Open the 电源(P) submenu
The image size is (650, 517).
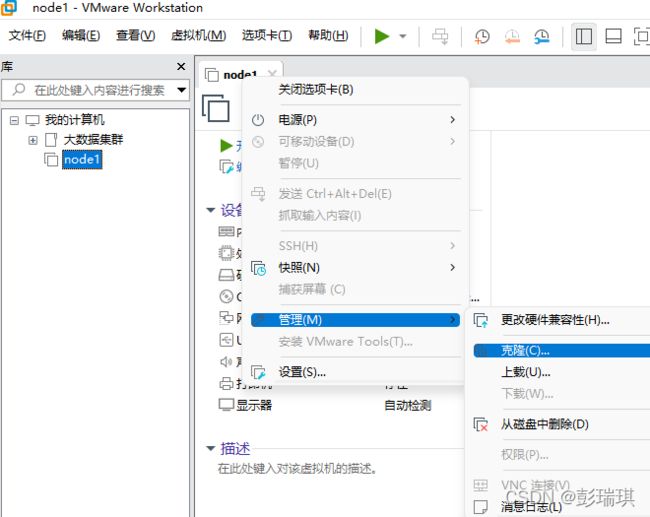coord(356,120)
